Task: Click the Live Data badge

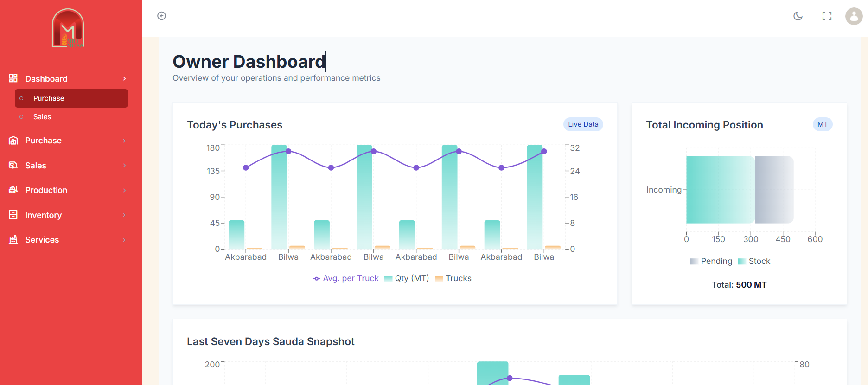Action: pyautogui.click(x=583, y=124)
